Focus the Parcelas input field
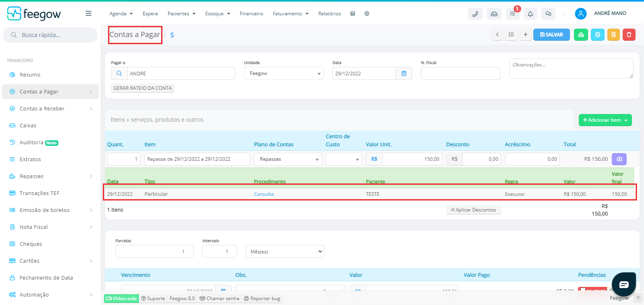Screen dimensions: 644x305 (155, 251)
